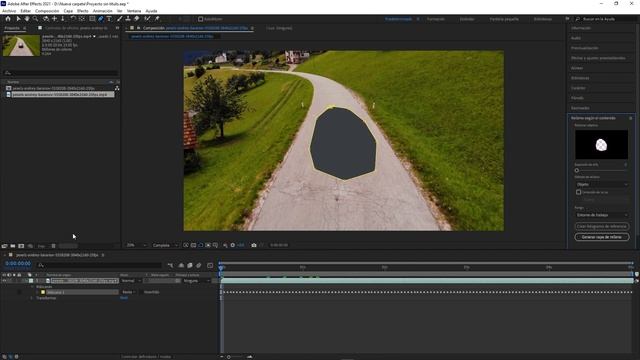This screenshot has width=640, height=360.
Task: Select the Zoom magnifier tool
Action: 36,19
